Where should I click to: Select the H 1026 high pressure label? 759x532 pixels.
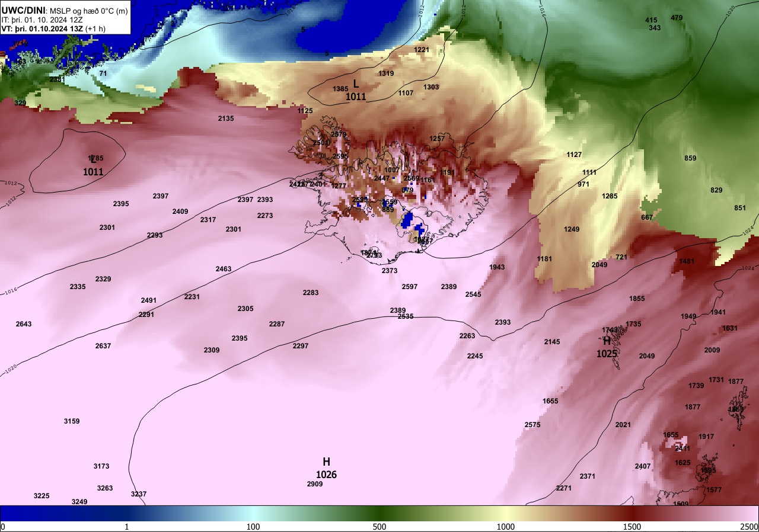326,468
